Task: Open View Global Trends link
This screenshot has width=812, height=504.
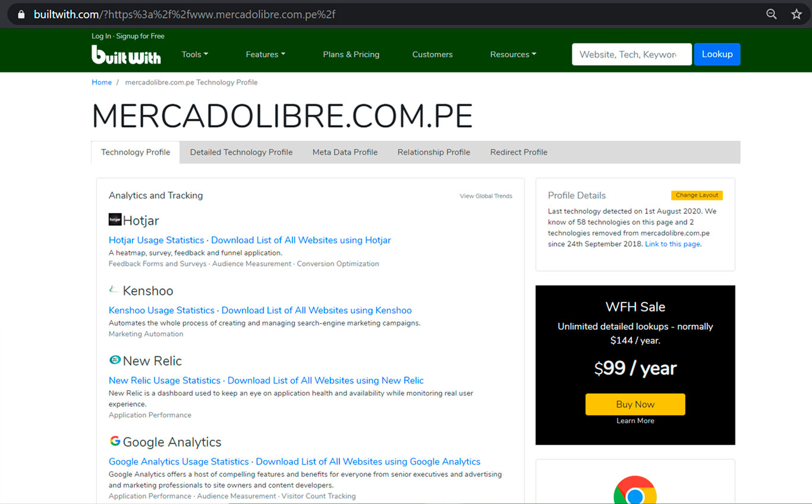Action: pos(486,196)
